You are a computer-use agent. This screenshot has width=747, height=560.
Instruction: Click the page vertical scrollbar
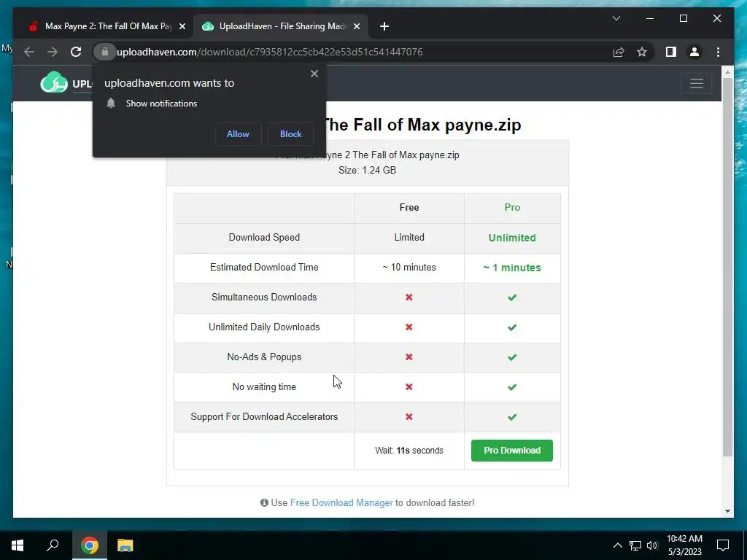[727, 267]
